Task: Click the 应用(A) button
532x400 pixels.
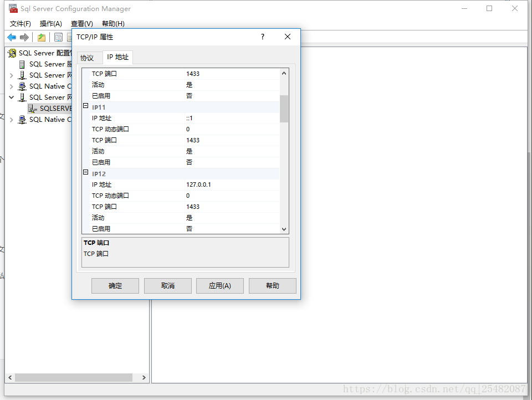Action: tap(220, 286)
